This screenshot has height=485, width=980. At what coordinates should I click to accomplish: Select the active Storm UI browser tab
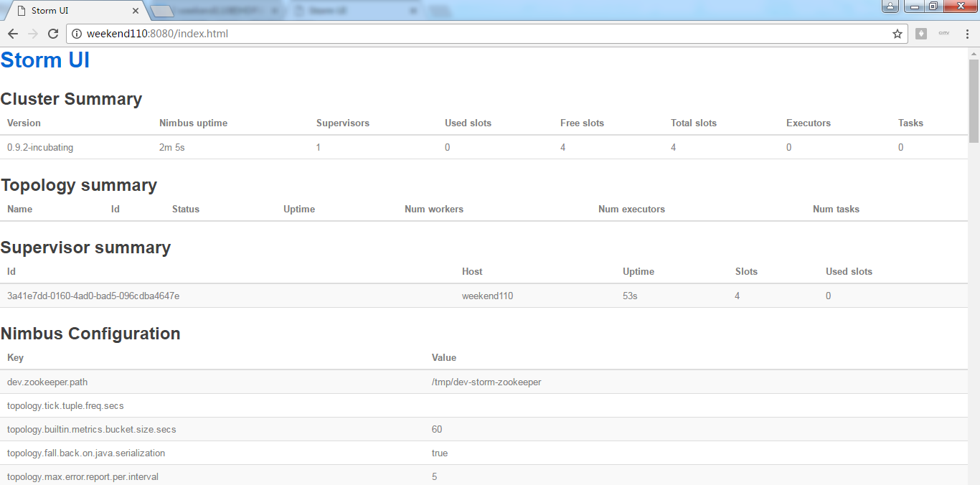click(x=75, y=11)
